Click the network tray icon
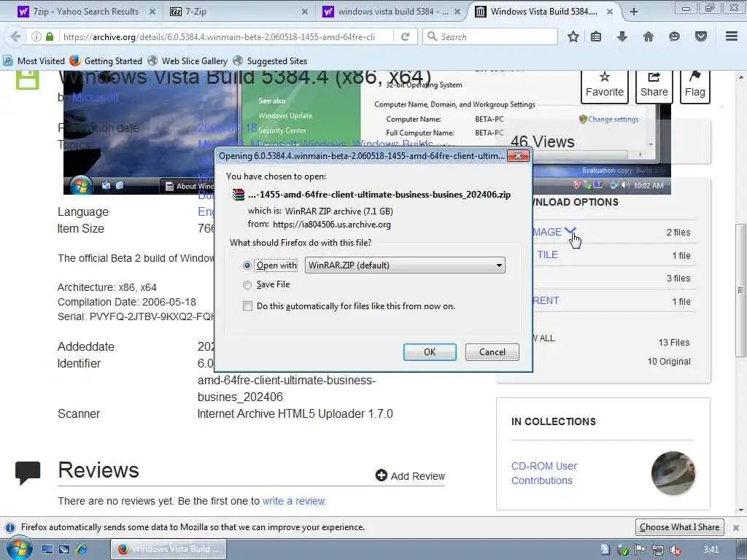The image size is (747, 560). point(658,550)
